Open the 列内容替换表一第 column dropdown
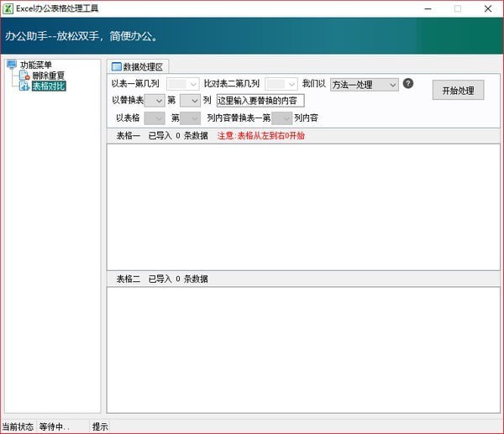This screenshot has height=434, width=504. tap(281, 118)
